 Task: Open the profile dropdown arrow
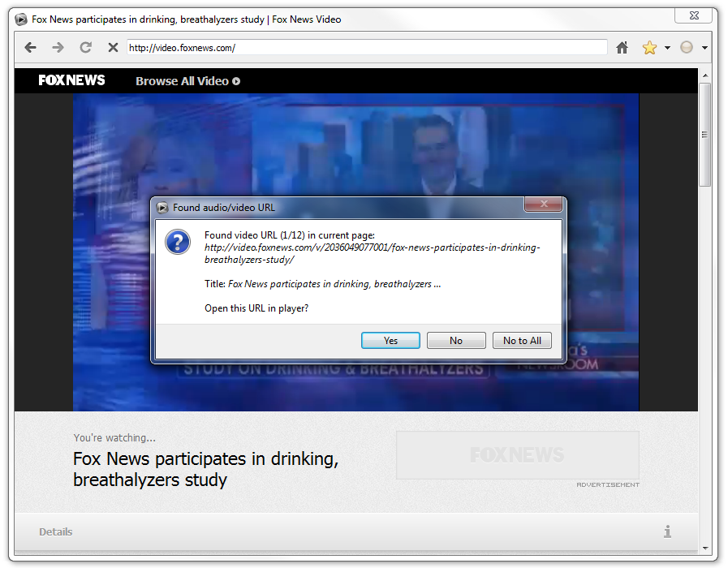(704, 47)
